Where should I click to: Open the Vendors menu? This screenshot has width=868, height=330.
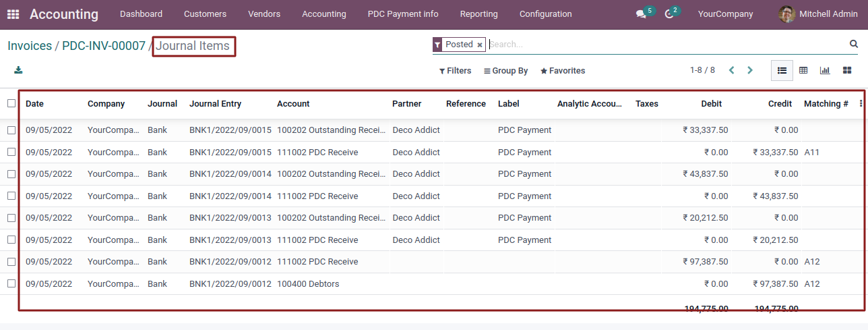pos(264,14)
